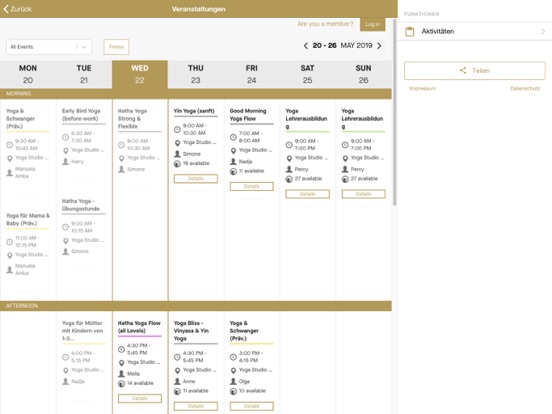
Task: Click the clock icon of Hatha Yoga Flow (all Levels)
Action: coord(121,349)
